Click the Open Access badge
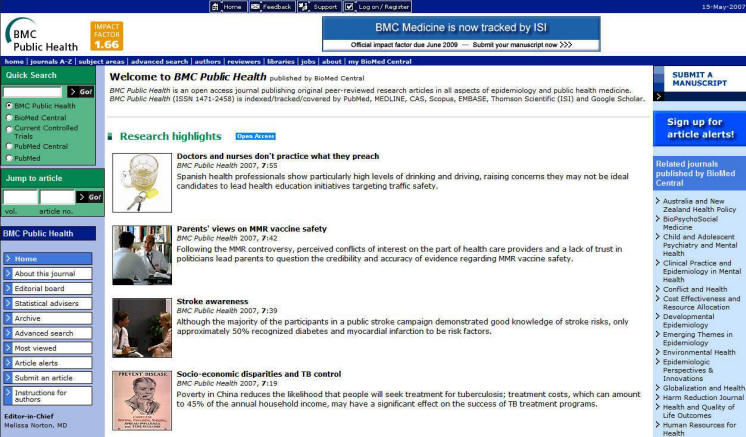 (x=255, y=136)
